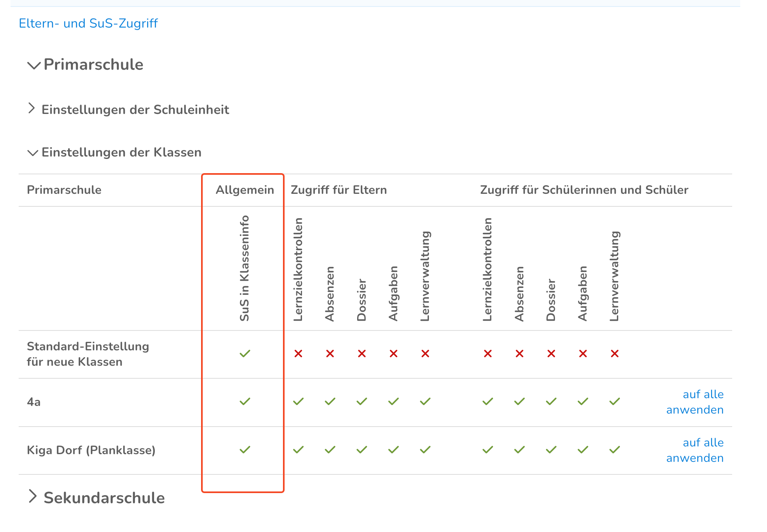This screenshot has width=767, height=532.
Task: Toggle Schüler Lernverwaltung check for Kiga Dorf
Action: tap(615, 450)
